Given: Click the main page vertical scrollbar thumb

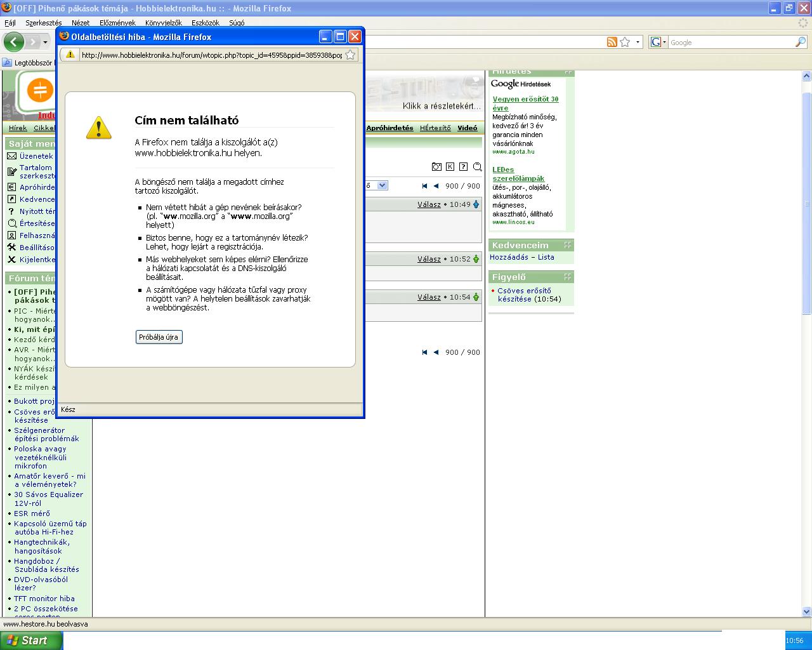Looking at the screenshot, I should tap(807, 203).
